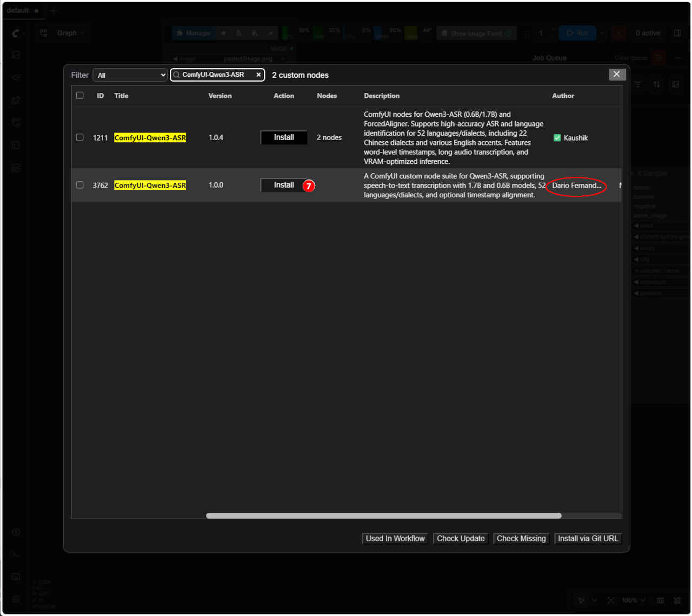Click the horizontal scrollbar under the node table
Screen dimensions: 692x616
click(384, 515)
